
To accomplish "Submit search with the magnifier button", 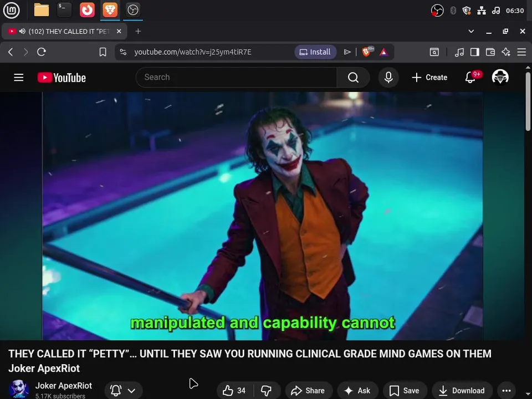I will [353, 78].
